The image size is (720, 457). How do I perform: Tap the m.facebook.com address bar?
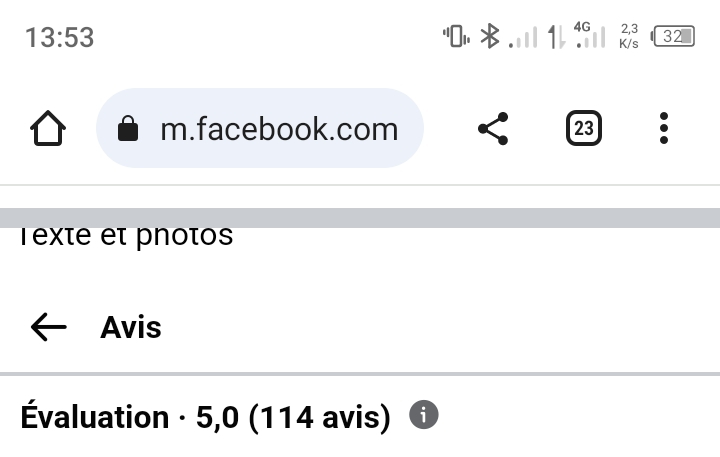278,129
